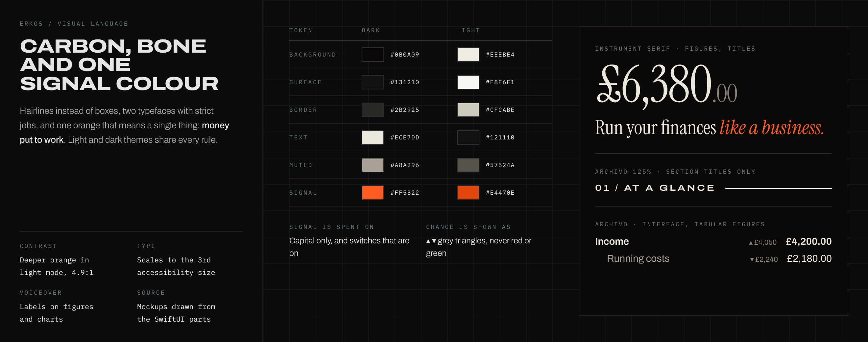868x342 pixels.
Task: Click the BORDER token label
Action: (303, 110)
